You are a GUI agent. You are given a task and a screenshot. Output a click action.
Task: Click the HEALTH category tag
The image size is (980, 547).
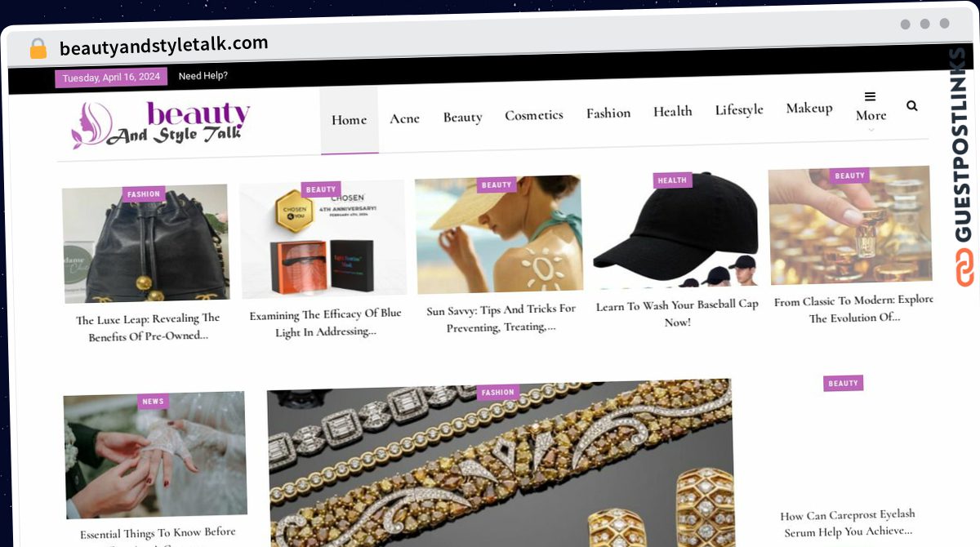tap(672, 180)
